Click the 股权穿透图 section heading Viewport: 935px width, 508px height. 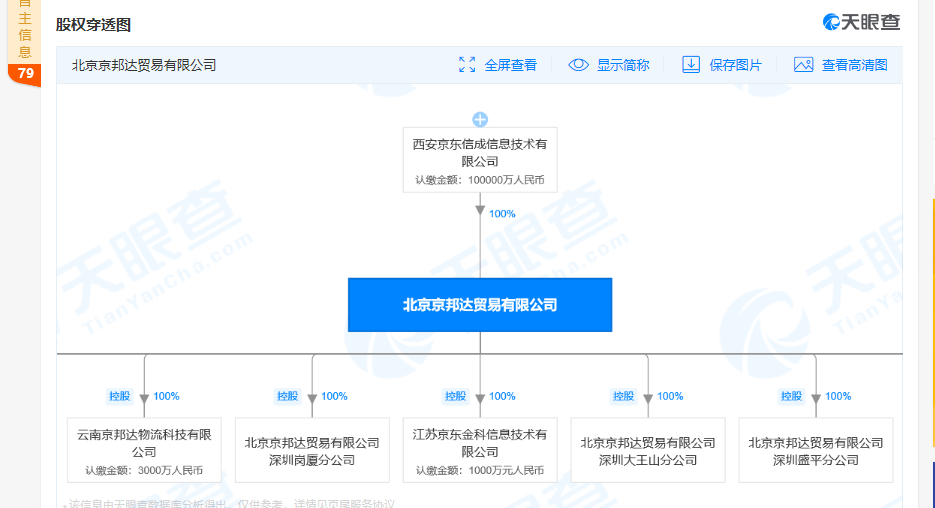[x=93, y=24]
